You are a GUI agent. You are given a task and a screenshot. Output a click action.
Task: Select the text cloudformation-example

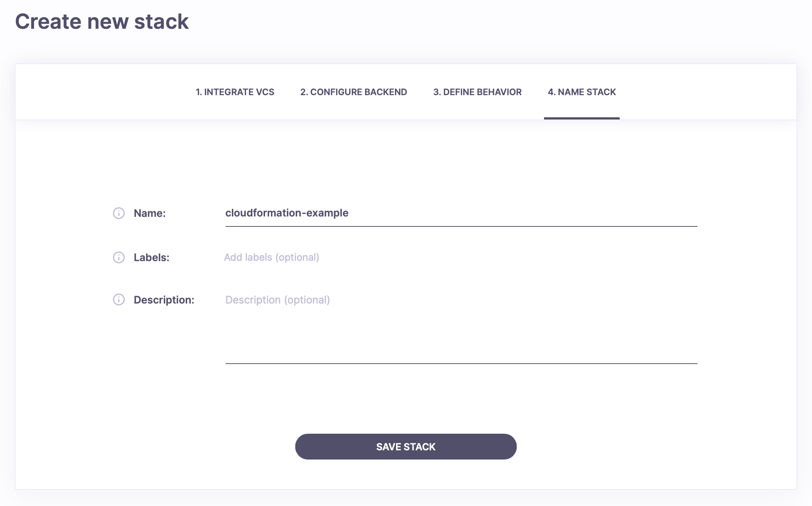tap(287, 213)
